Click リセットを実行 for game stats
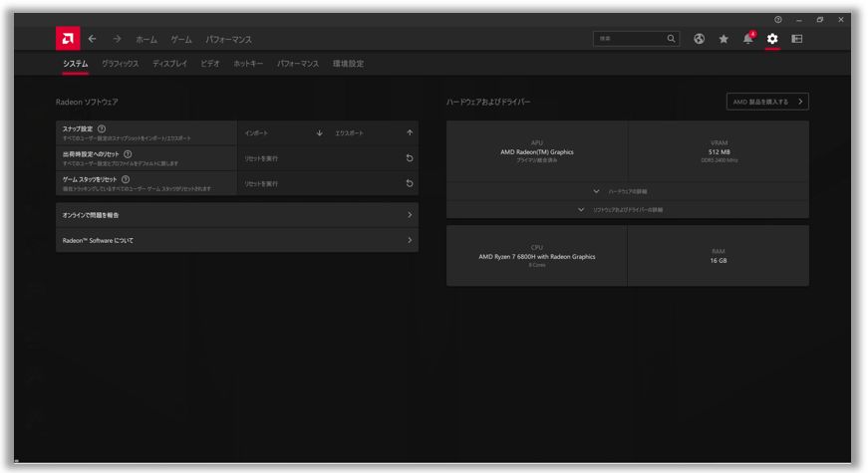This screenshot has height=473, width=868. 328,183
